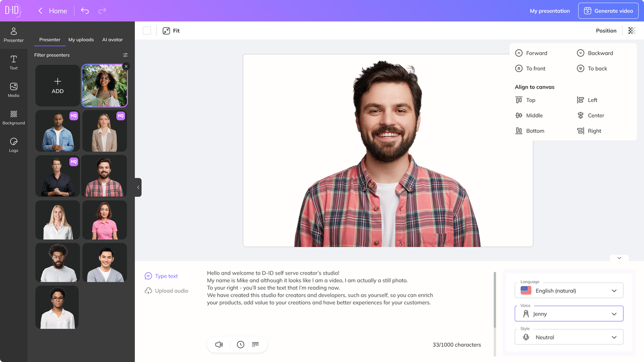Select the woman in tropical background thumbnail
Viewport: 644px width, 362px height.
[105, 85]
